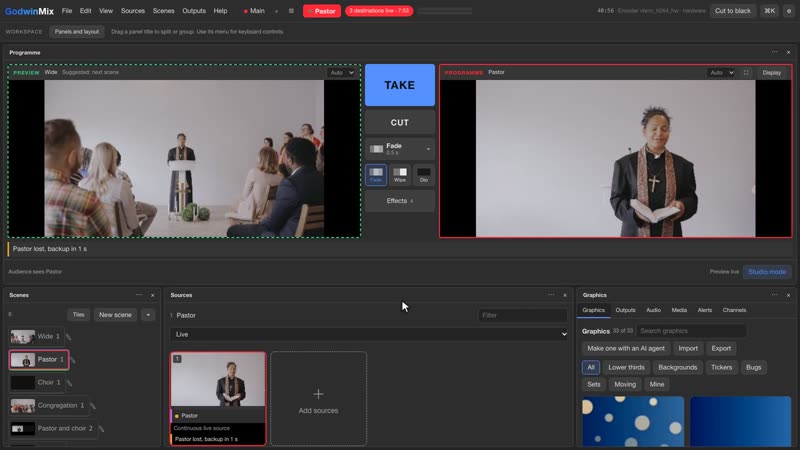The height and width of the screenshot is (450, 800).
Task: Edit the Pastor scene with pencil icon
Action: point(73,360)
